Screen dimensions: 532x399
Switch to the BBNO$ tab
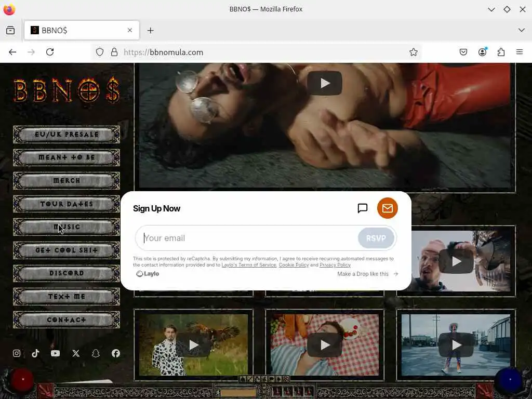point(82,30)
